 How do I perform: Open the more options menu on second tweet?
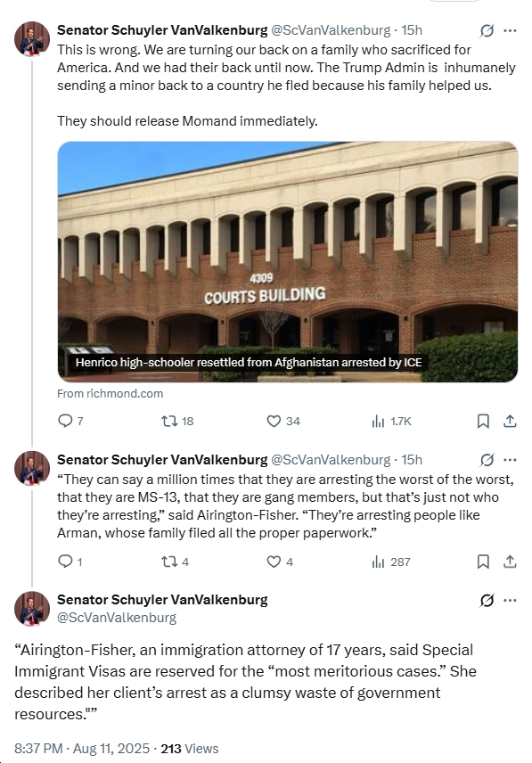click(x=509, y=458)
